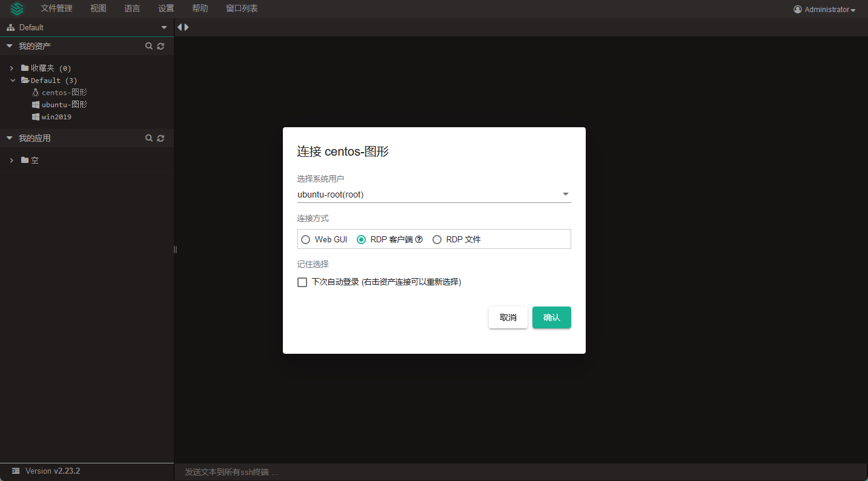Select the Web GUI connection method
Image resolution: width=868 pixels, height=481 pixels.
306,239
